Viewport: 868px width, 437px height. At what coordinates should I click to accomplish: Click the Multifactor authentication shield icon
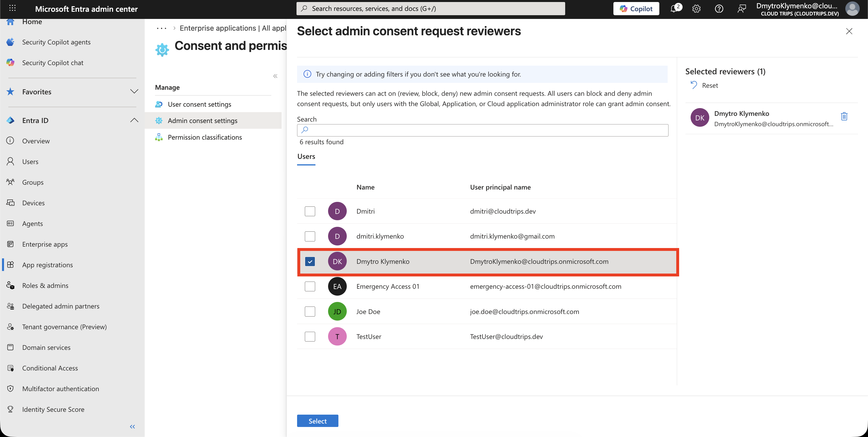[x=10, y=389]
